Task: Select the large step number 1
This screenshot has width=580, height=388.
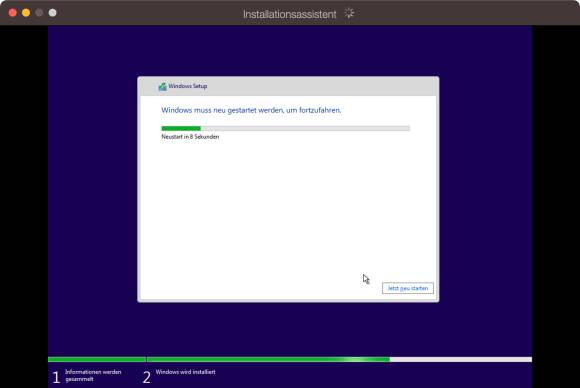Action: tap(56, 377)
